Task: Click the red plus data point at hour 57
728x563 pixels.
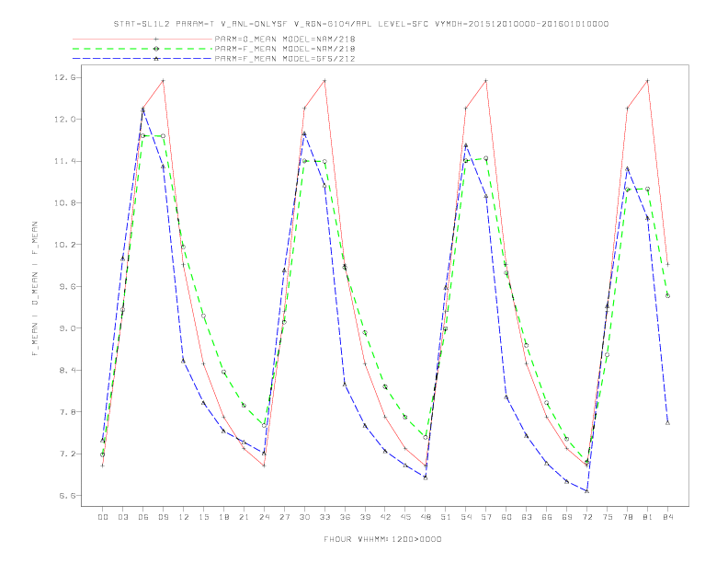Action: [x=486, y=81]
